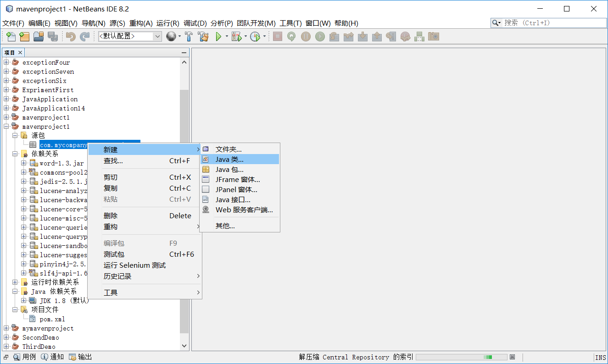Open the 用例 window in status bar

point(25,357)
